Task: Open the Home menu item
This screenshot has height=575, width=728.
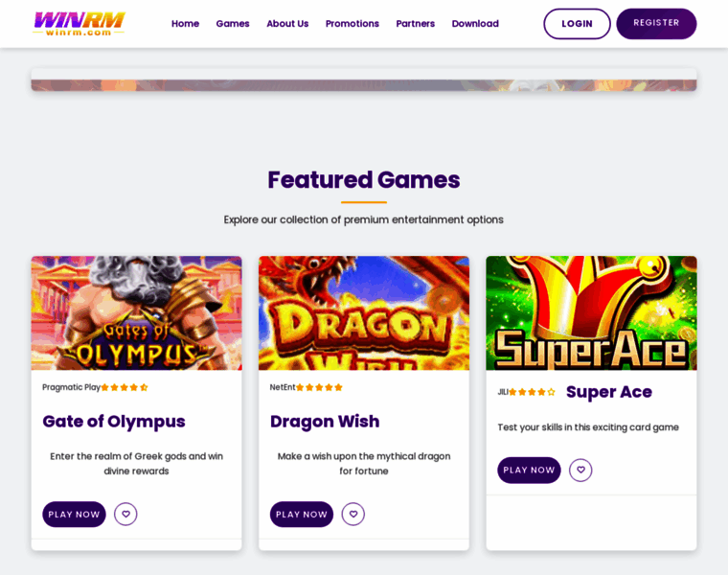Action: pyautogui.click(x=185, y=24)
